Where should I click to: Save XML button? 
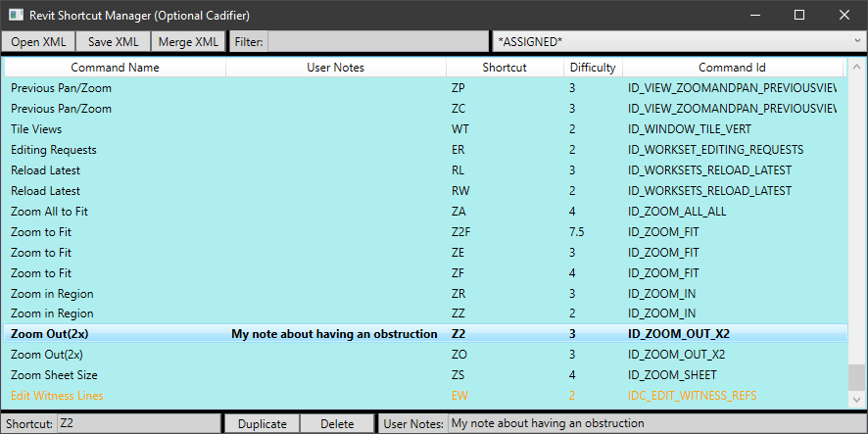tap(113, 42)
